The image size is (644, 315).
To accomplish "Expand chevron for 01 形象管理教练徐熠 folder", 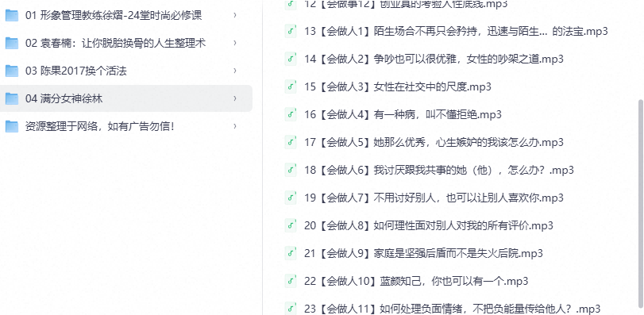I will coord(235,16).
